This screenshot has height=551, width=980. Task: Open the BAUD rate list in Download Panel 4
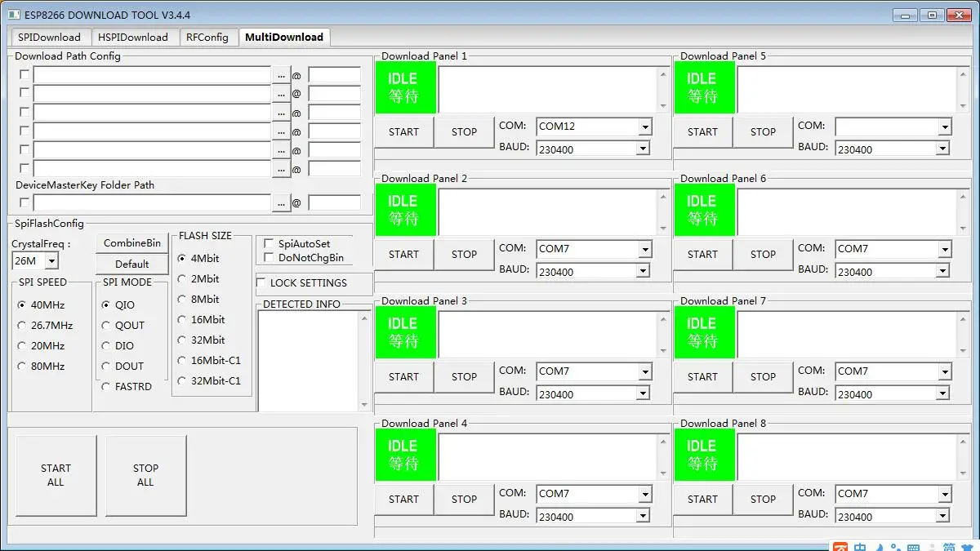tap(643, 516)
